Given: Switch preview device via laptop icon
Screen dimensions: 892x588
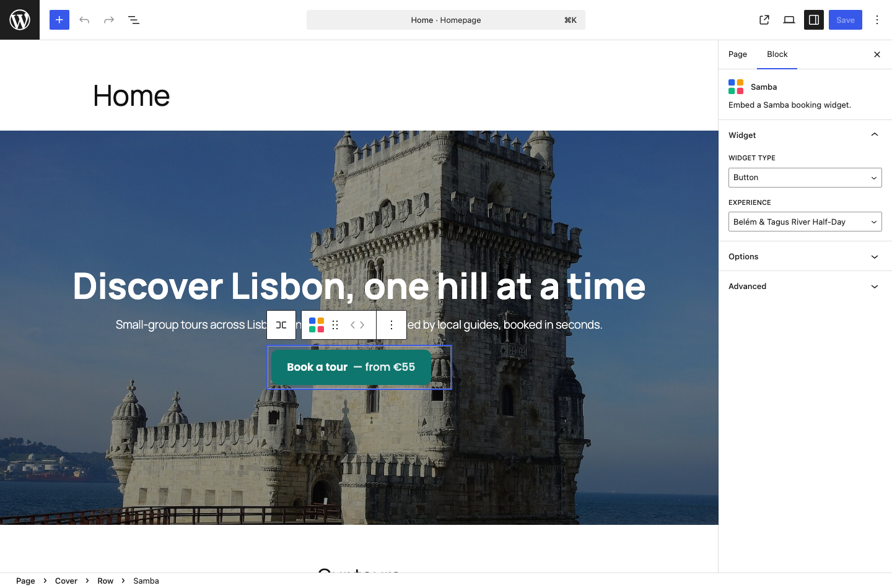Looking at the screenshot, I should coord(789,20).
